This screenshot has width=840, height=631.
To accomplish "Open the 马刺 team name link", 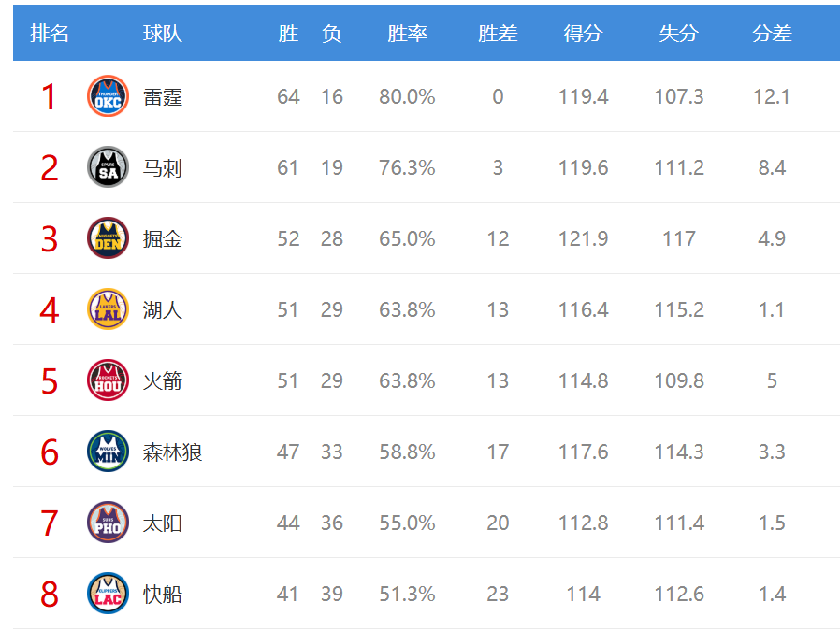I will [163, 168].
